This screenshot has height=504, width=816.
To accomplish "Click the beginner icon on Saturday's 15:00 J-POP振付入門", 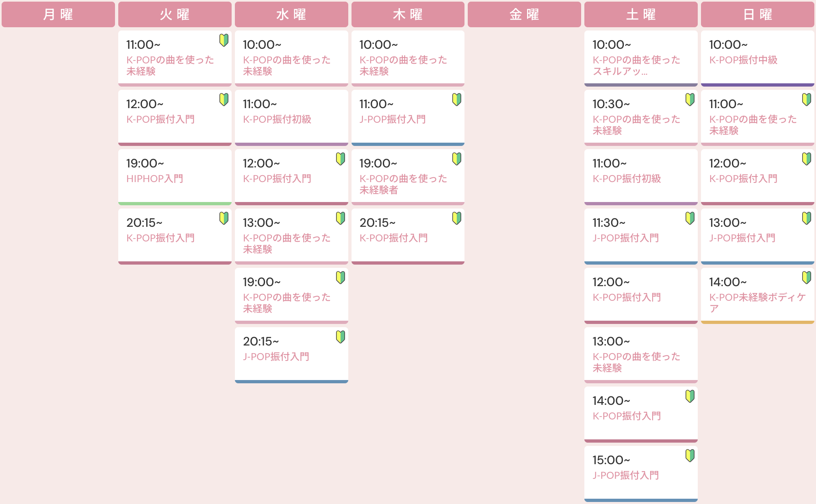I will (x=690, y=456).
